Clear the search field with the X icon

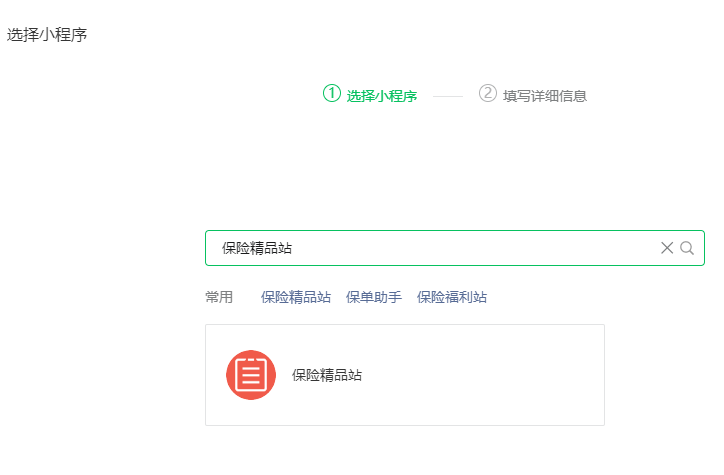(x=666, y=248)
